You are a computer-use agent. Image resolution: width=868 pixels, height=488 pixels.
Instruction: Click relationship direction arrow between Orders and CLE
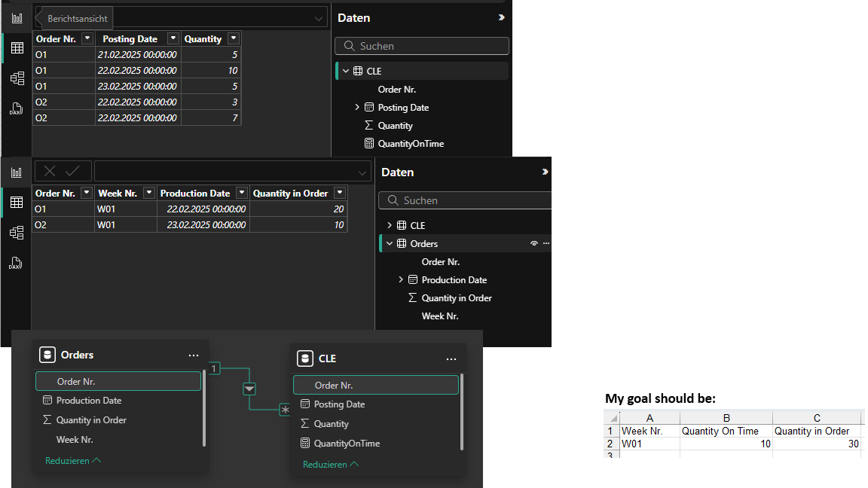point(249,389)
